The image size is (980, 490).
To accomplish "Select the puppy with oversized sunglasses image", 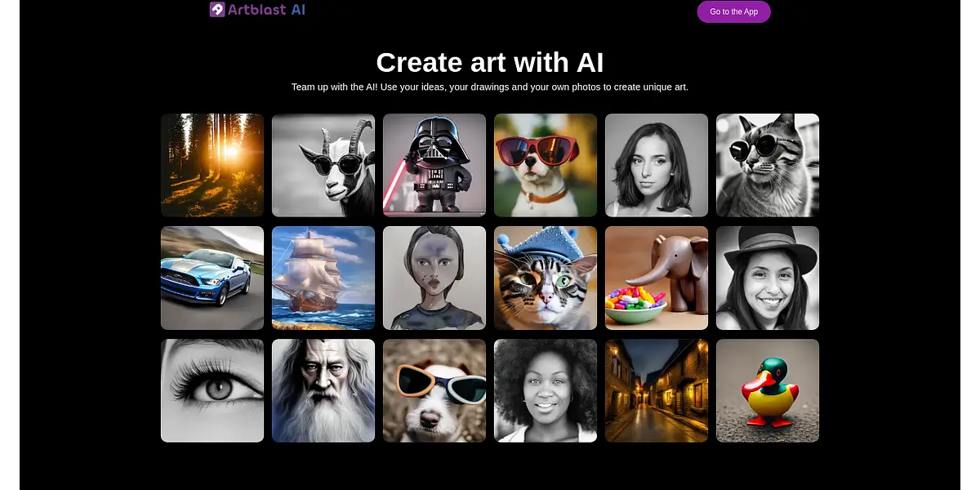I will 434,390.
